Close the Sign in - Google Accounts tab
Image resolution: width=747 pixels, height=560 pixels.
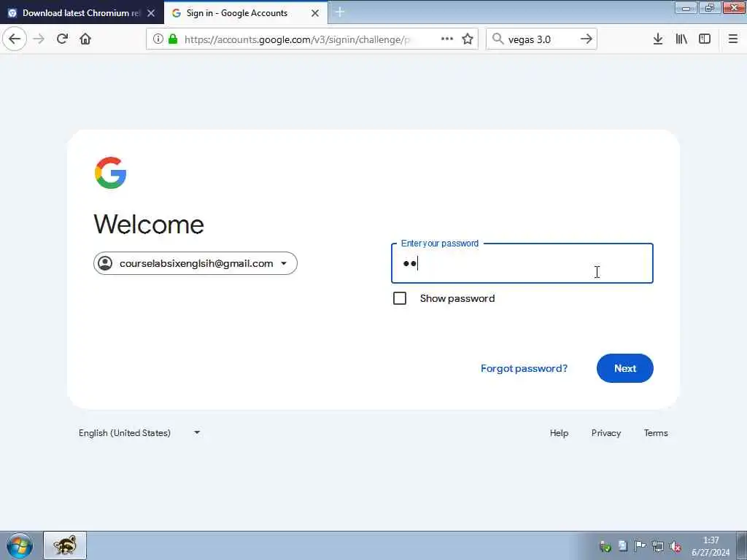315,13
